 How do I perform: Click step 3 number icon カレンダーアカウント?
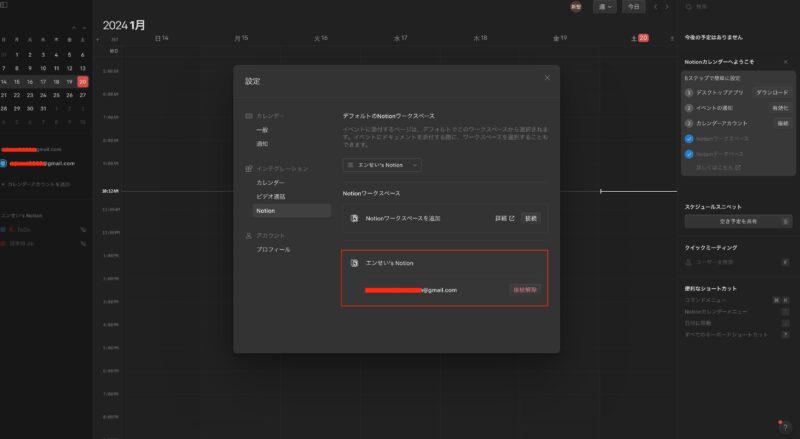pos(689,123)
